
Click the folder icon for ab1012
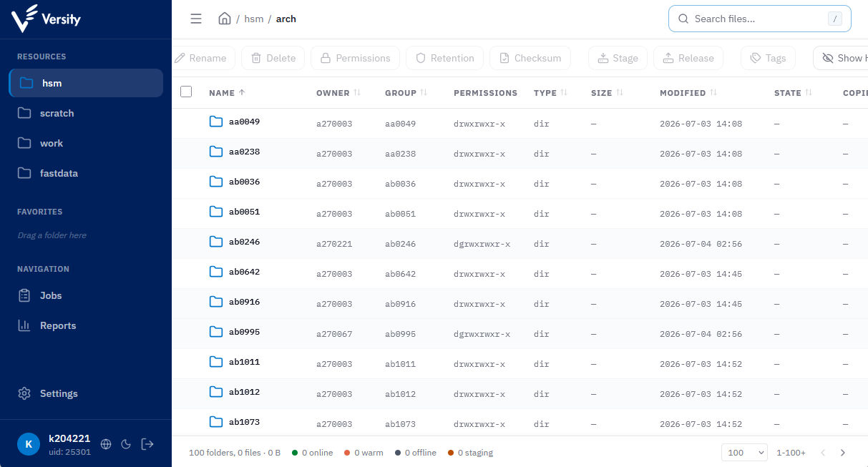(x=216, y=392)
